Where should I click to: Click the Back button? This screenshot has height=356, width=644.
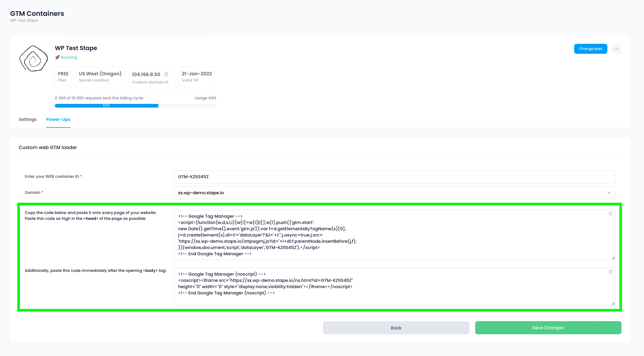[396, 328]
